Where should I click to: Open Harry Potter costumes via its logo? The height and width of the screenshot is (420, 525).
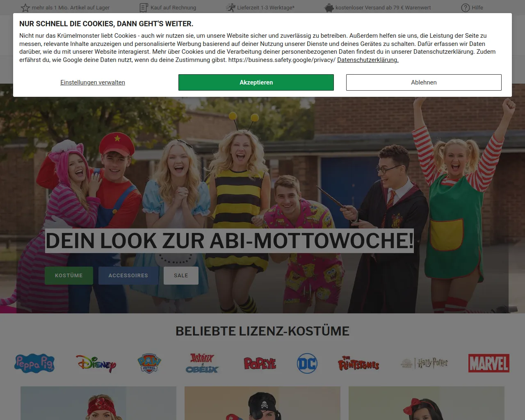(424, 363)
